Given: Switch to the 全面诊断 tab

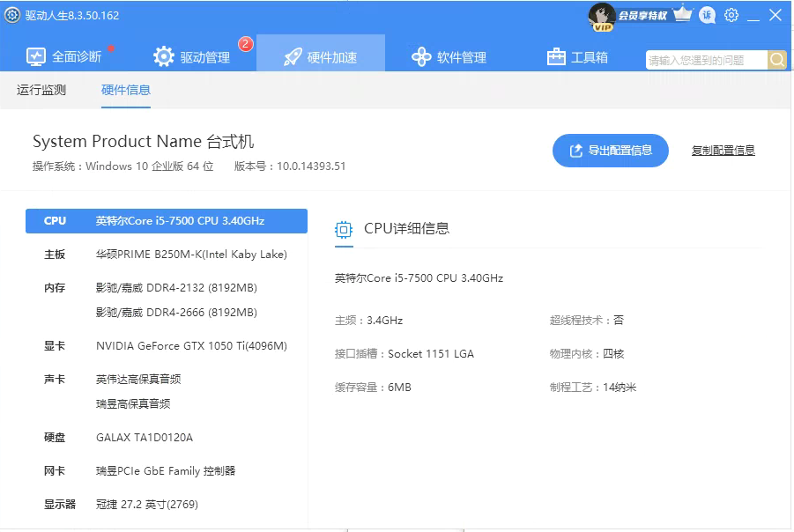Looking at the screenshot, I should (63, 56).
